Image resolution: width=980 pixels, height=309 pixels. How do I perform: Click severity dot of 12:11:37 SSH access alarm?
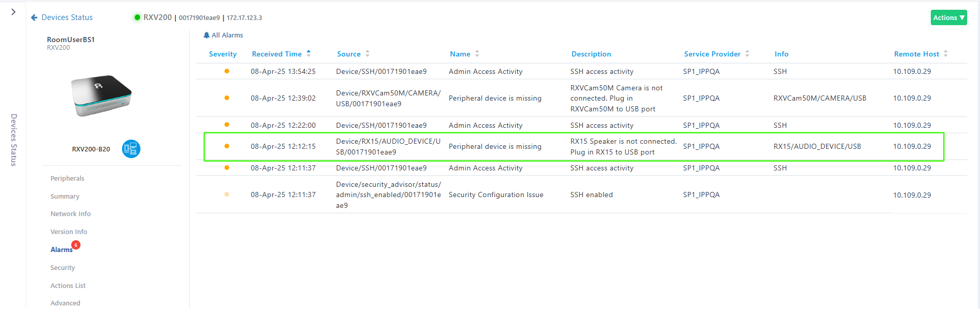pyautogui.click(x=227, y=168)
